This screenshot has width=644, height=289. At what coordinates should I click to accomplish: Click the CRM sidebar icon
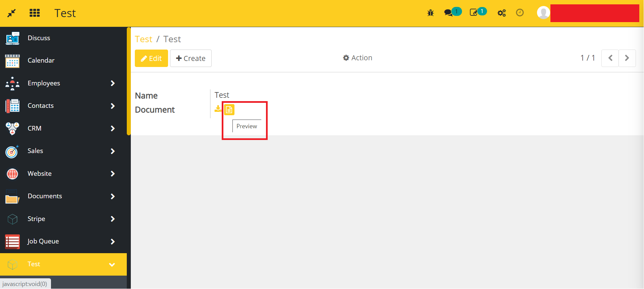(12, 129)
